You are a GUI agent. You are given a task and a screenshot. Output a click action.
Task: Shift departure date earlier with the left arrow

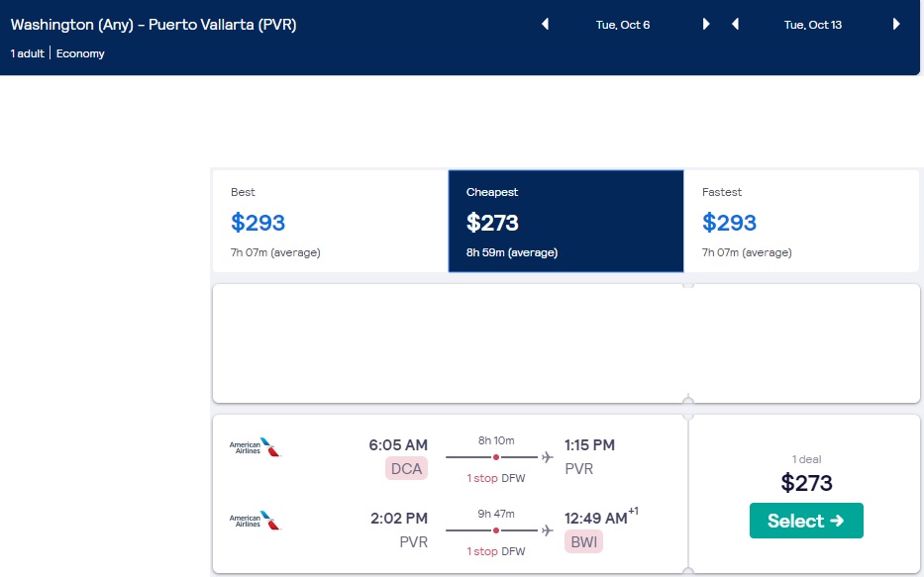coord(545,24)
